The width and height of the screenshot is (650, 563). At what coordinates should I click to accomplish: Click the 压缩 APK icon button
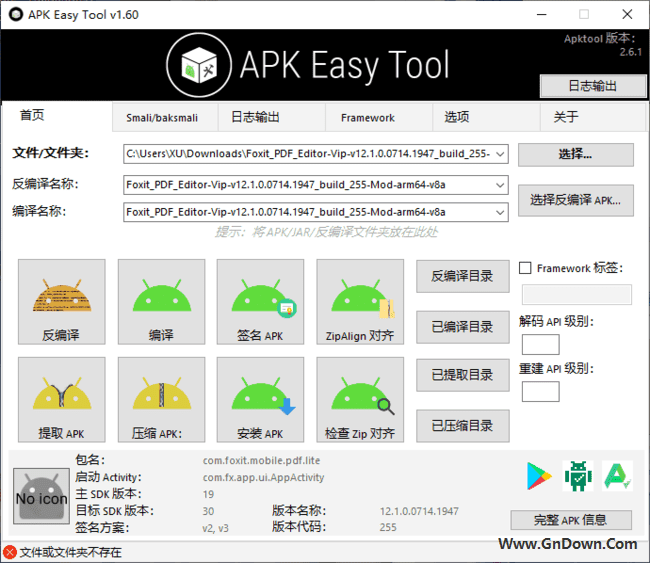pyautogui.click(x=161, y=400)
